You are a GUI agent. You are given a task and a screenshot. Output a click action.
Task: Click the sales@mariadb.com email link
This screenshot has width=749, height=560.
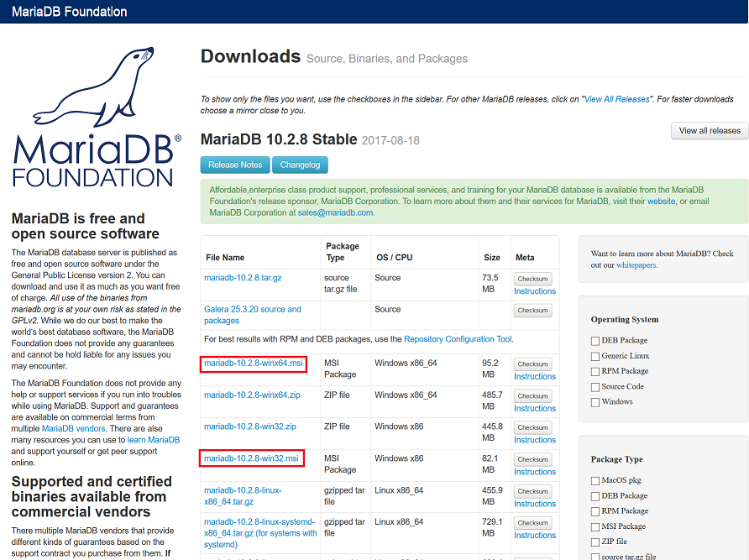pyautogui.click(x=335, y=212)
